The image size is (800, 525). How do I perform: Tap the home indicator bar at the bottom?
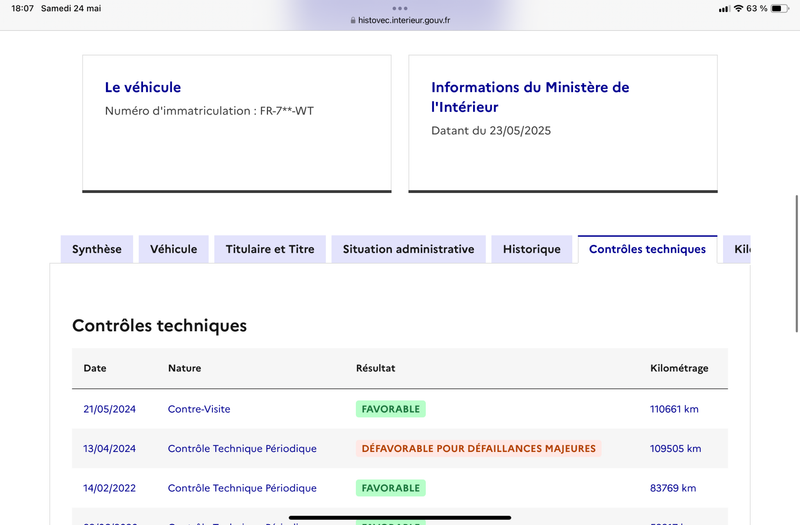tap(400, 517)
